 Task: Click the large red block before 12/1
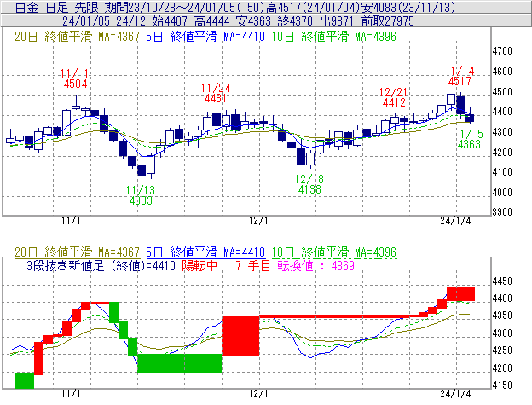[240, 336]
